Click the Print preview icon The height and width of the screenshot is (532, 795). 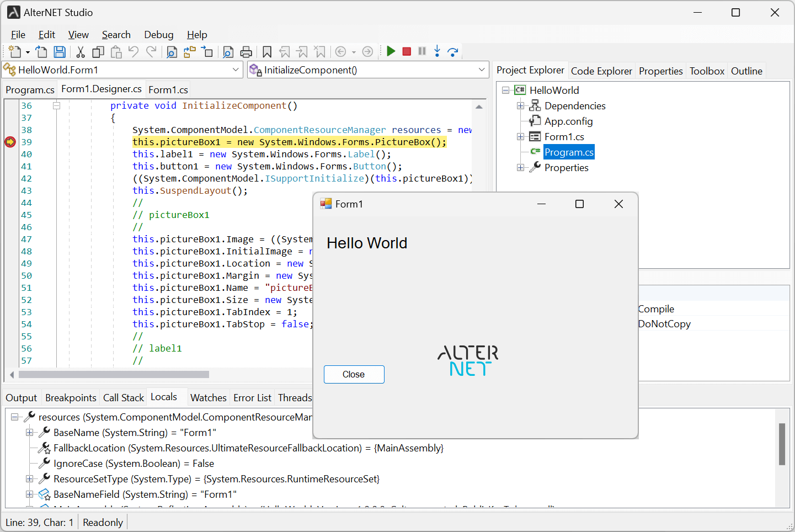coord(228,52)
